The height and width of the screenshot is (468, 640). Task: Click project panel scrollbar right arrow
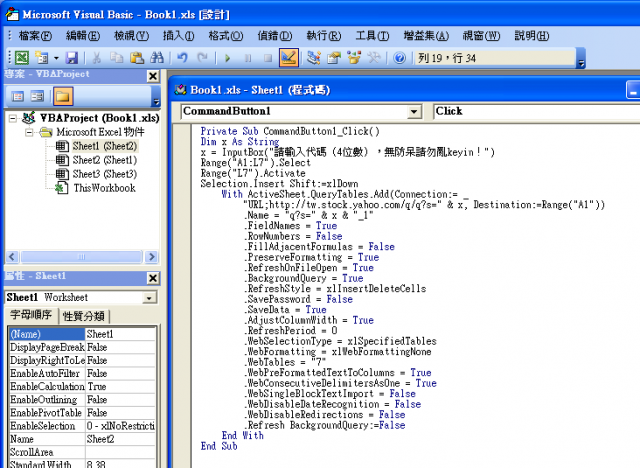point(151,257)
